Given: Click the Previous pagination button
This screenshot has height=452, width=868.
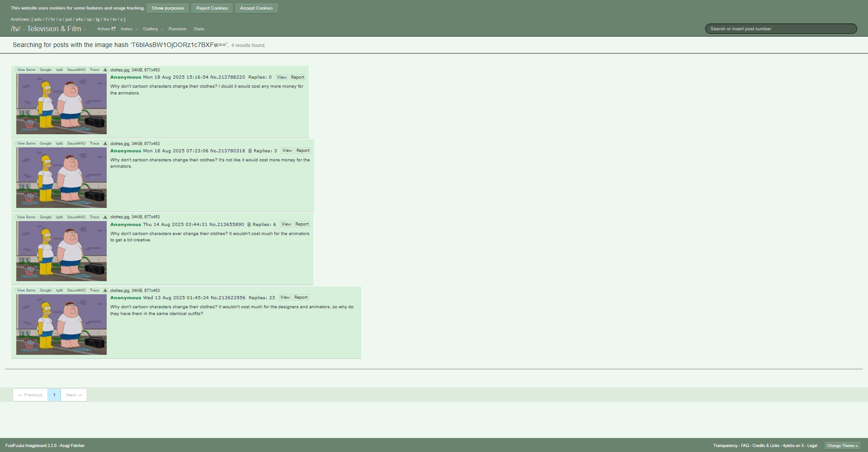Looking at the screenshot, I should tap(30, 395).
